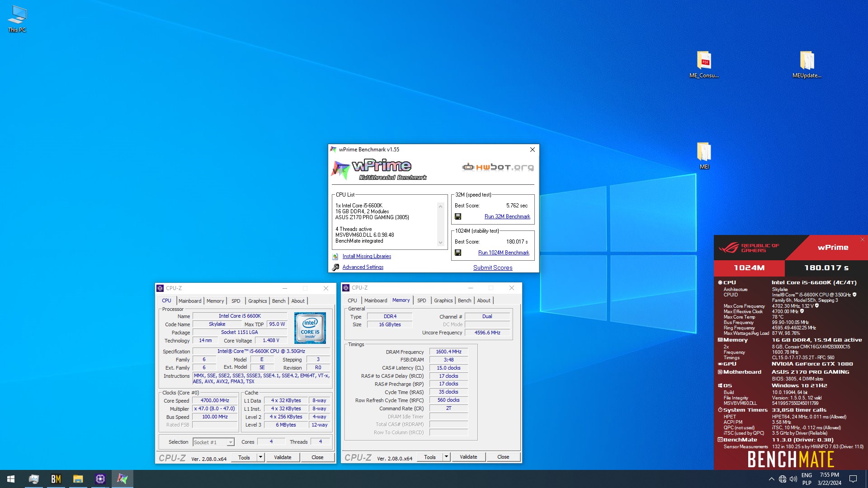Open the Advanced Settings link

click(x=363, y=267)
